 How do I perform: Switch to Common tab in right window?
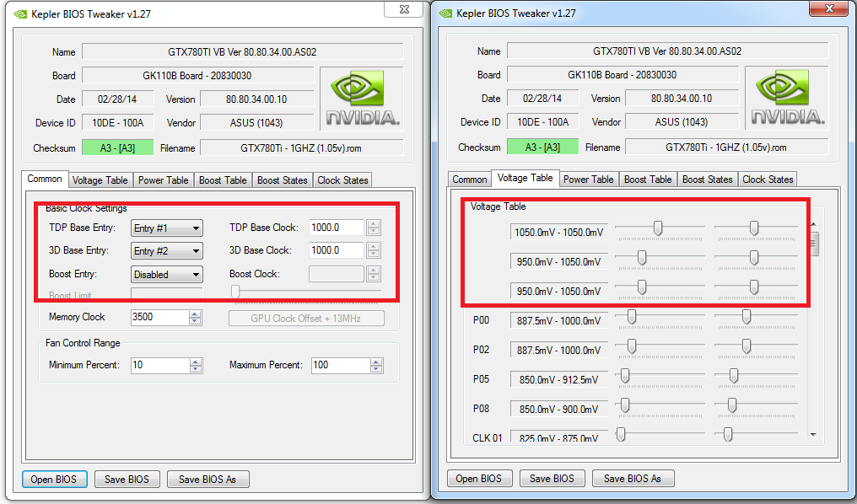470,180
